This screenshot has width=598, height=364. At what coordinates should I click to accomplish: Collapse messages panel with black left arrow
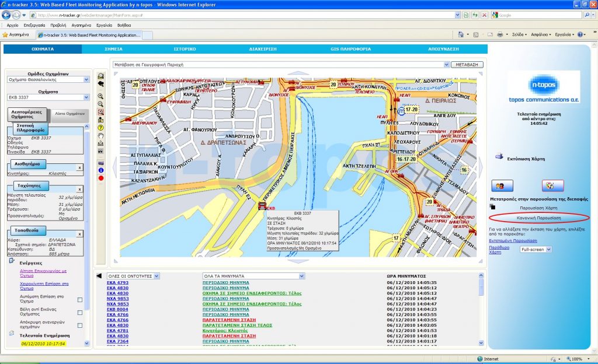tap(99, 276)
